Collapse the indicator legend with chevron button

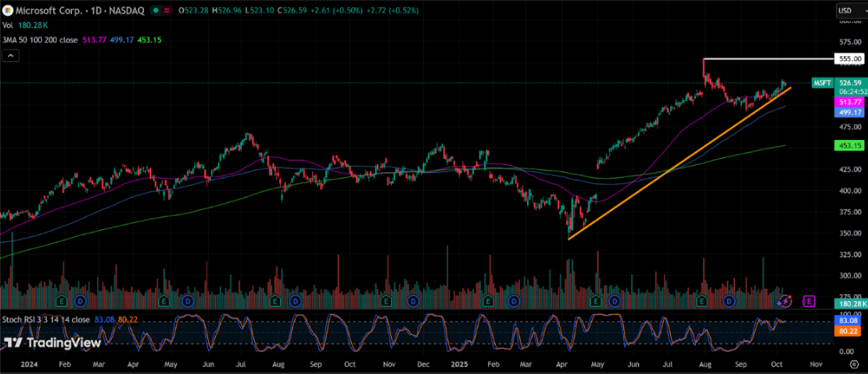[10, 56]
